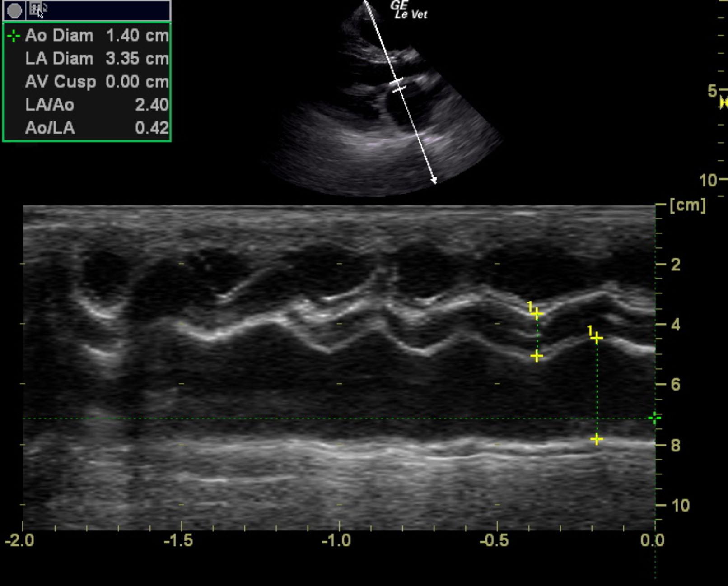Click the green cursor marker at M-mode right edge
The width and height of the screenshot is (728, 586).
pos(654,419)
